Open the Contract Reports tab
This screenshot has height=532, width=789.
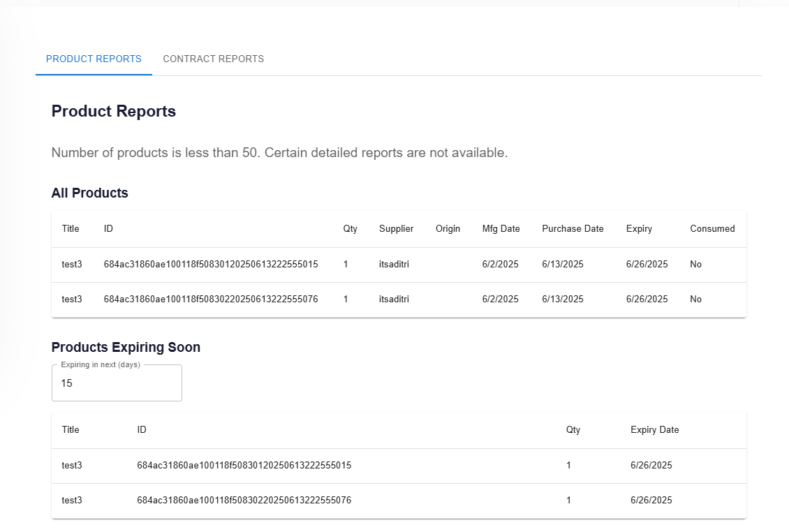click(x=214, y=59)
